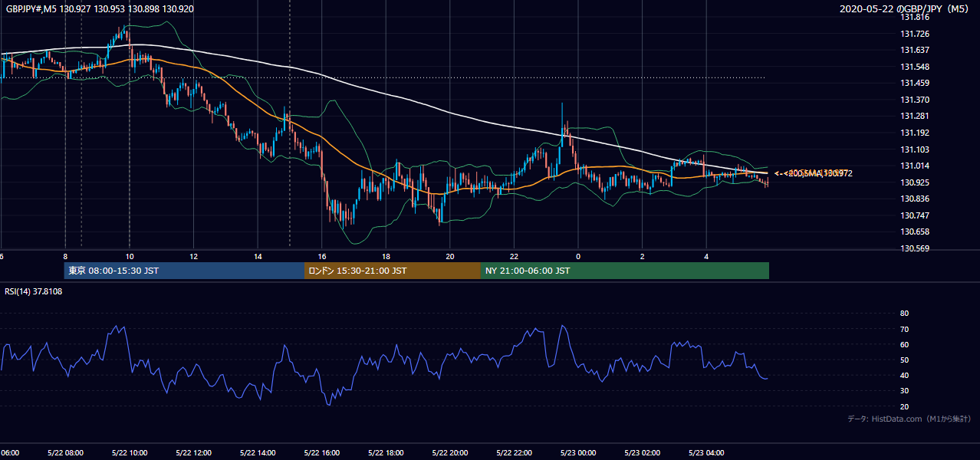
Task: Click the RSI axis level 30
Action: click(904, 391)
